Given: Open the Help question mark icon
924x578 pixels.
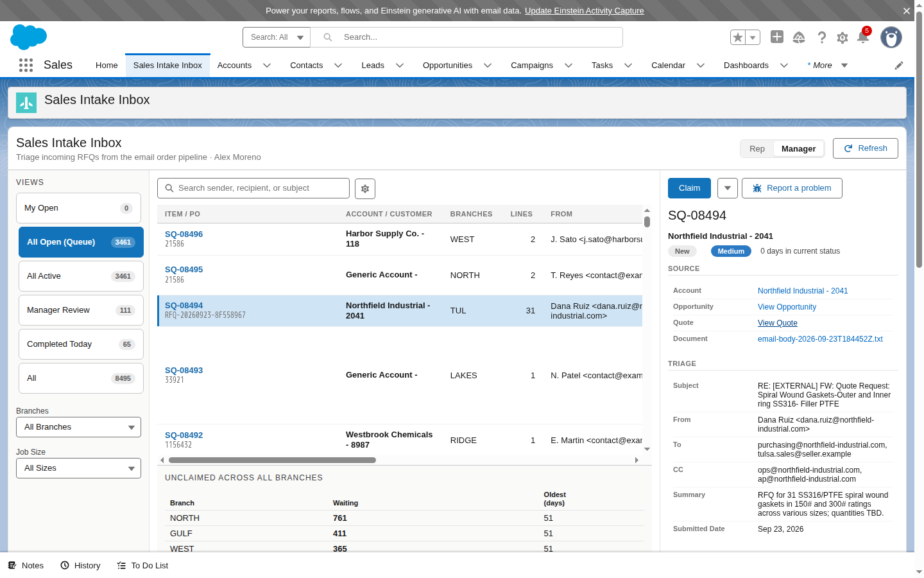Looking at the screenshot, I should [821, 37].
